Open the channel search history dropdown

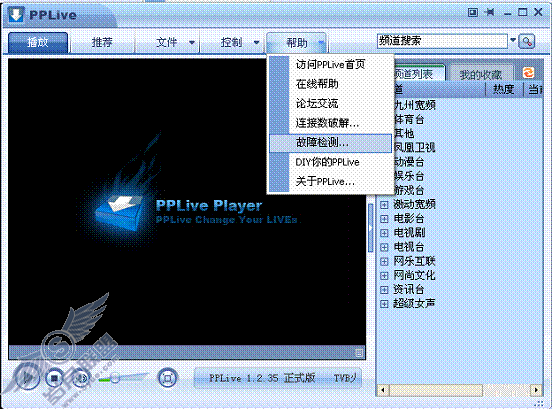coord(513,40)
